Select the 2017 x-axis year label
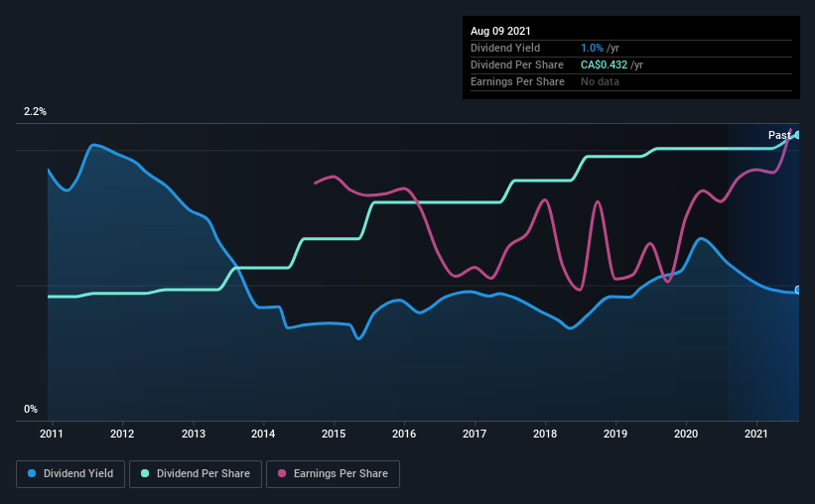Viewport: 815px width, 504px height. click(x=475, y=434)
